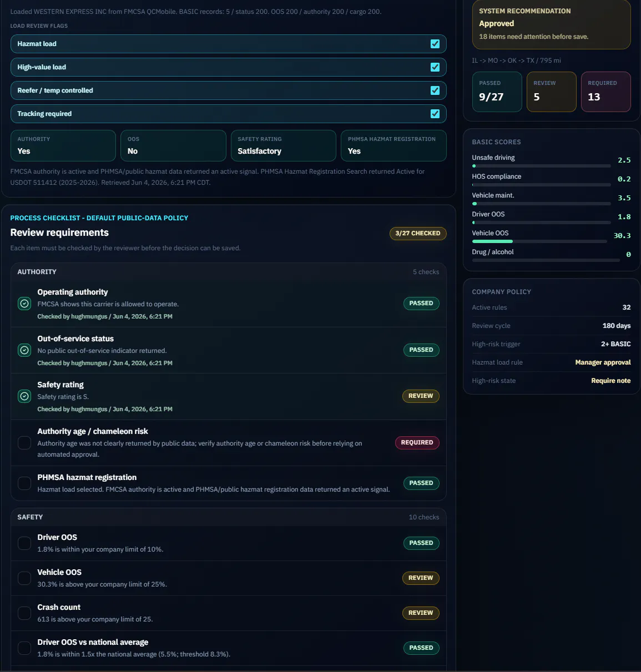Image resolution: width=641 pixels, height=672 pixels.
Task: Click 'Require note' high-risk state value
Action: point(611,381)
